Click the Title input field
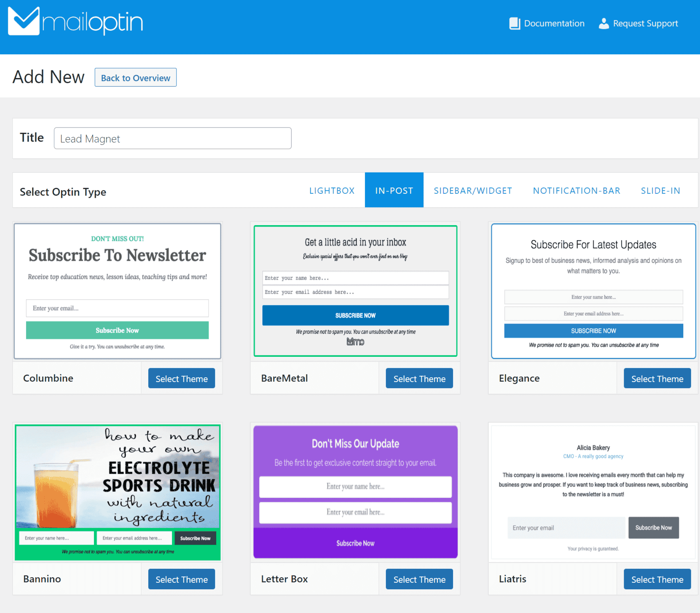The image size is (700, 613). coord(172,139)
